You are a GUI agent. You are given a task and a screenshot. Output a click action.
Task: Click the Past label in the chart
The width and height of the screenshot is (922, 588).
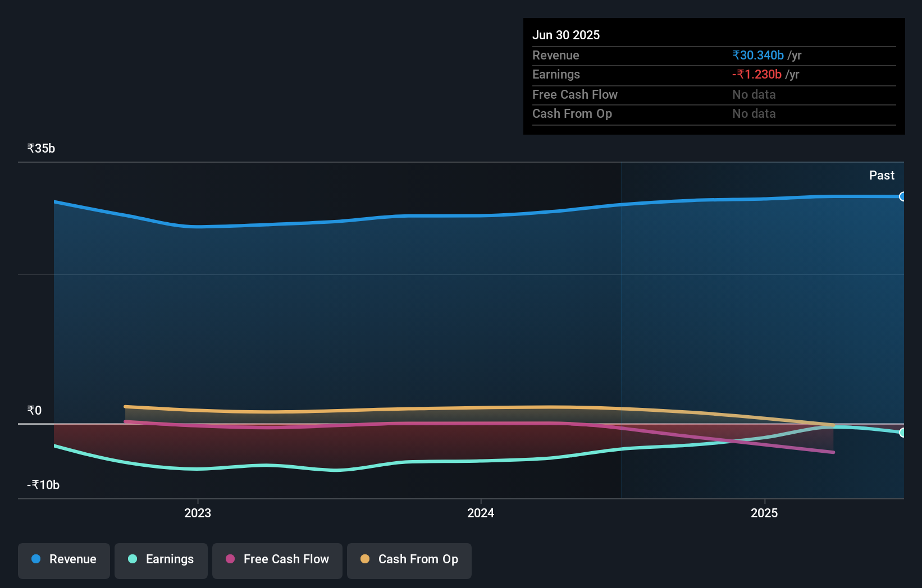(882, 175)
